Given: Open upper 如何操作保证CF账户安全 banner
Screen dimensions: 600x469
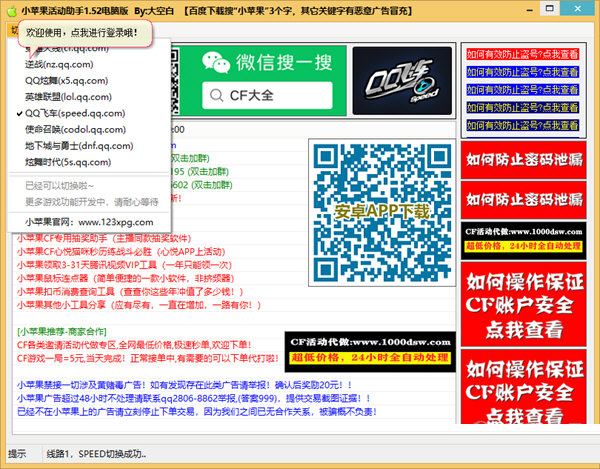Looking at the screenshot, I should click(x=524, y=304).
